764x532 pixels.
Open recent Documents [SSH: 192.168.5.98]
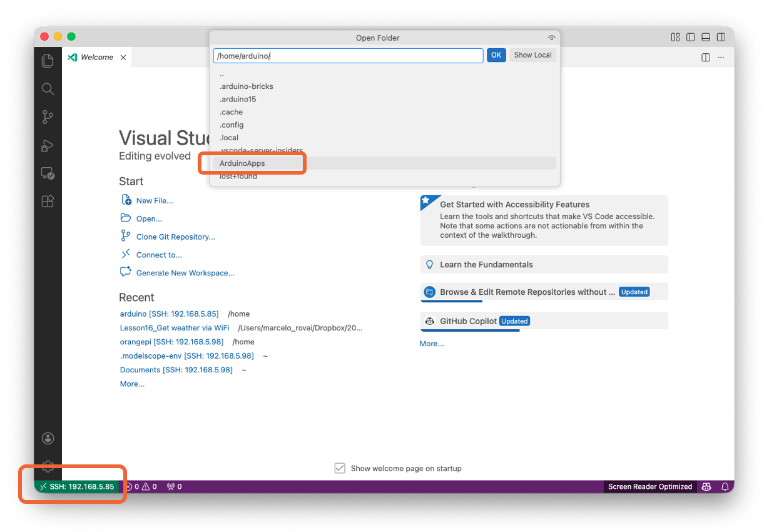pyautogui.click(x=176, y=370)
